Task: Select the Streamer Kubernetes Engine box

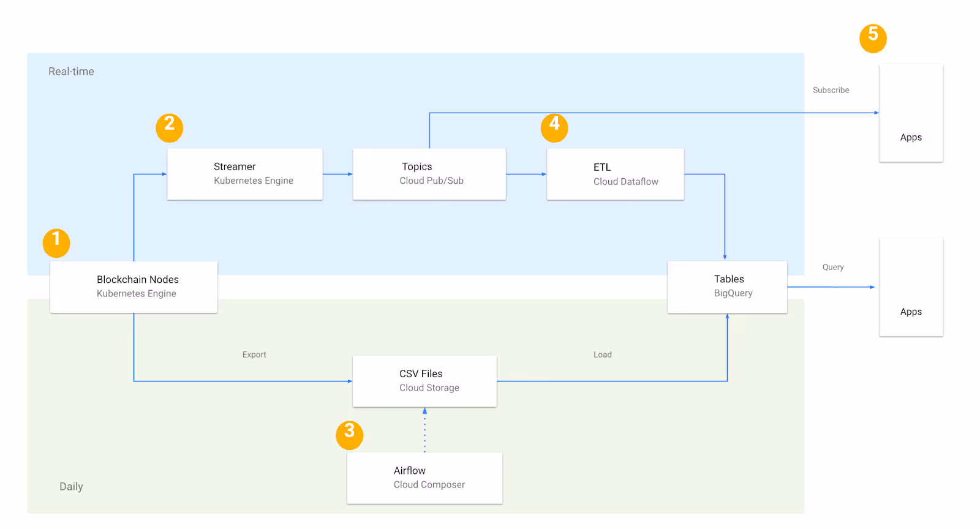Action: pos(245,174)
